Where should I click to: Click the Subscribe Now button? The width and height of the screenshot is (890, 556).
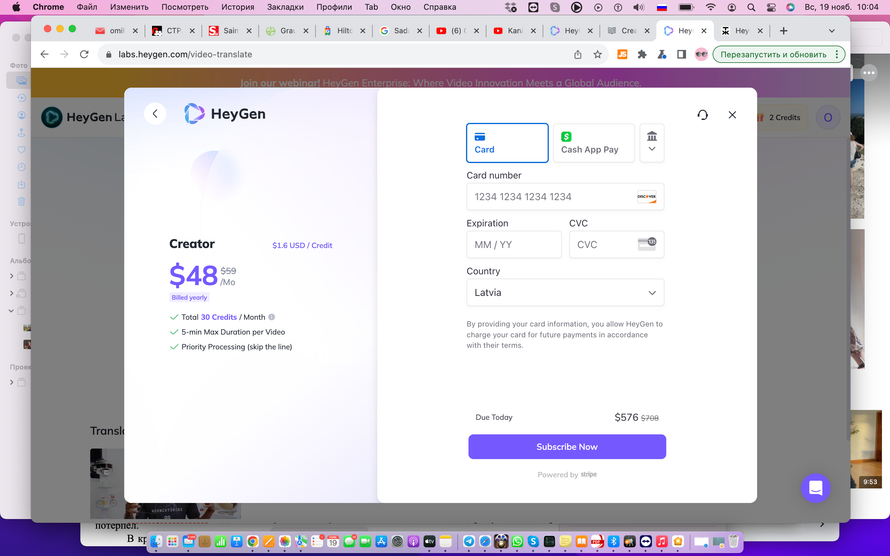coord(567,447)
